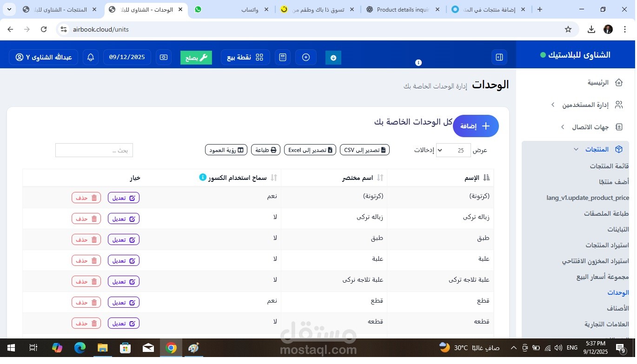
Task: Collapse the sidebar using the panel icon
Action: click(499, 57)
